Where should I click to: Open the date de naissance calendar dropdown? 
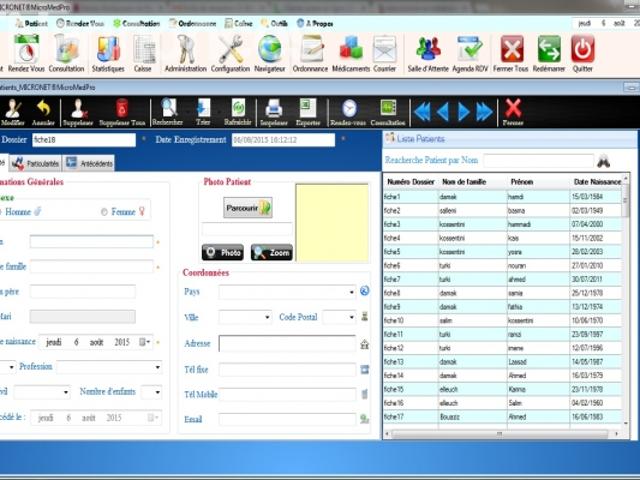tap(144, 342)
